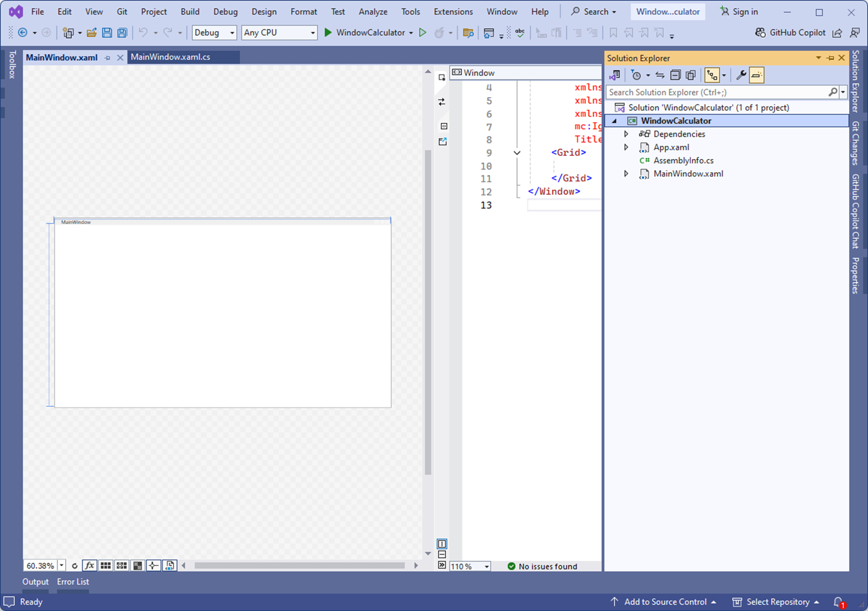Screen dimensions: 868x611
Task: Toggle Preview Selected Items in Solution Explorer
Action: pyautogui.click(x=757, y=75)
